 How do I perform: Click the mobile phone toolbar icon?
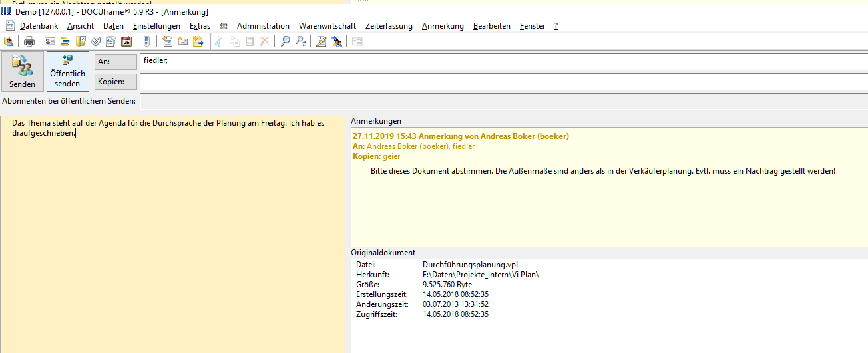(x=146, y=41)
